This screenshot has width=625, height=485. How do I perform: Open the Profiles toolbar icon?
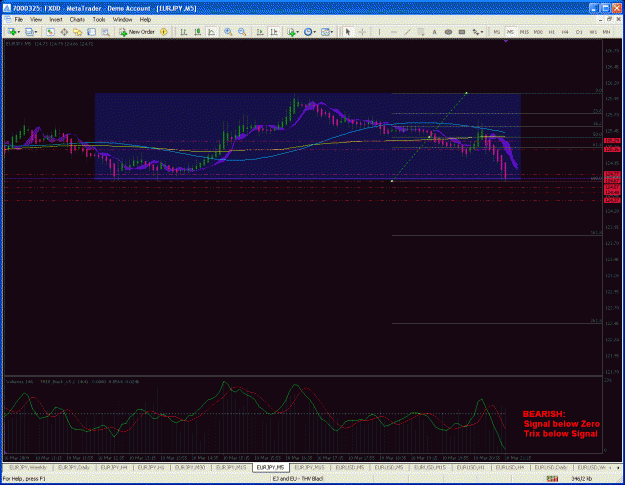tap(29, 32)
